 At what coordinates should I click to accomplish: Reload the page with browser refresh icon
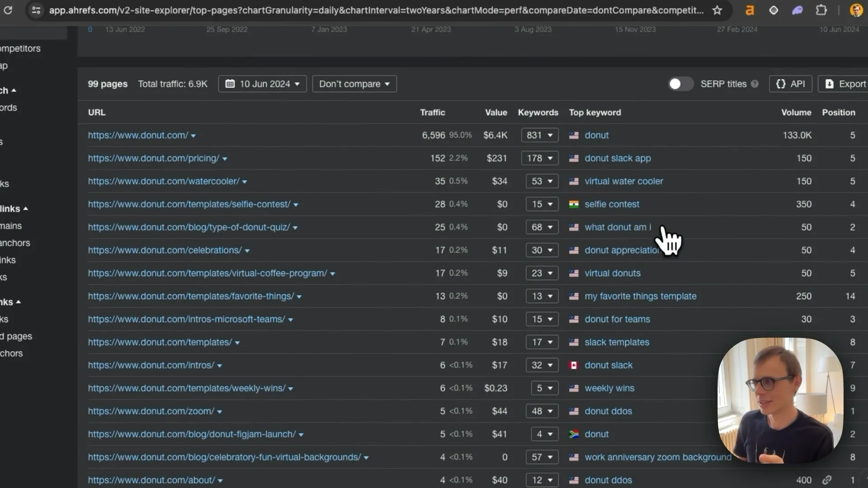[8, 10]
